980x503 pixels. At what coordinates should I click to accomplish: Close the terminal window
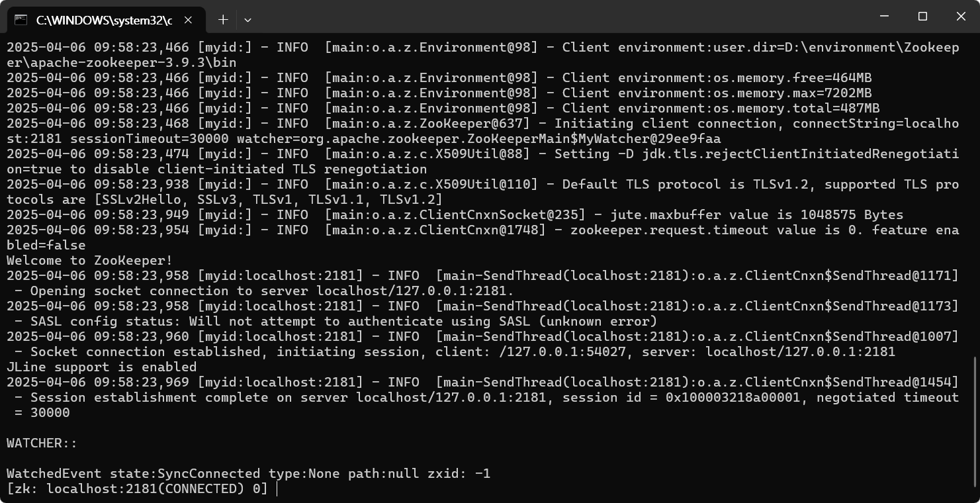[961, 17]
